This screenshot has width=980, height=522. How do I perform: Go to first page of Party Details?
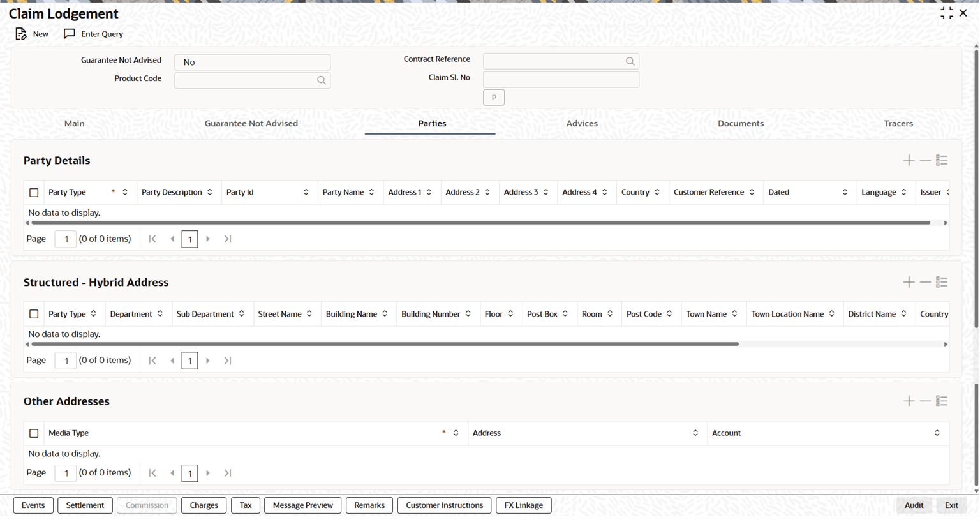152,239
